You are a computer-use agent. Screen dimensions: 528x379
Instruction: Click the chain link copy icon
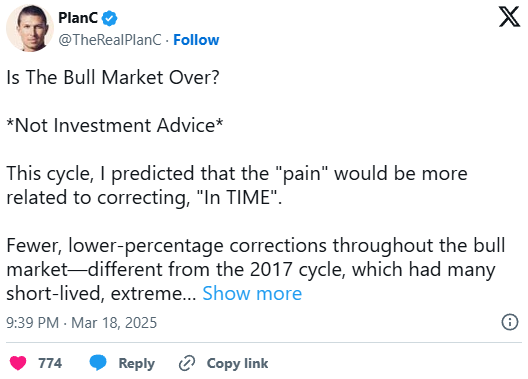[187, 363]
